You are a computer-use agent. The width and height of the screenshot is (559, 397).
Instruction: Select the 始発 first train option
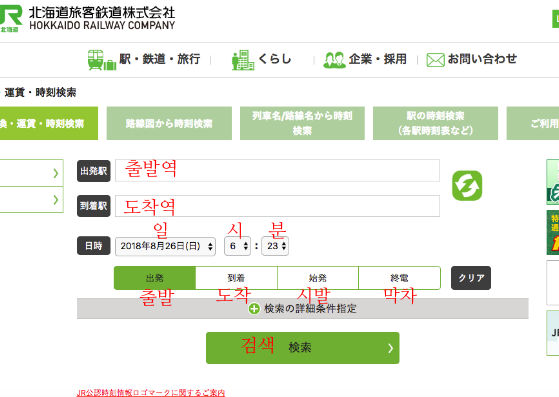(318, 278)
